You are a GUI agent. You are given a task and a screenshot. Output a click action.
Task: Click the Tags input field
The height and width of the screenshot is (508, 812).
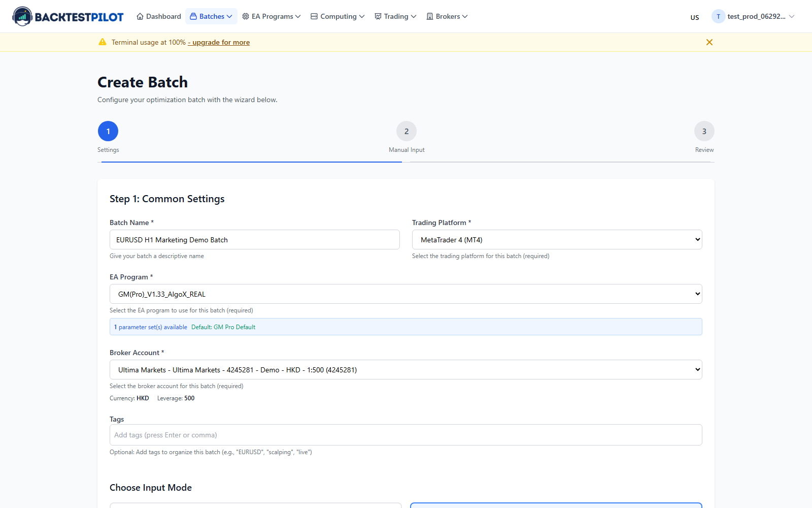(x=406, y=435)
